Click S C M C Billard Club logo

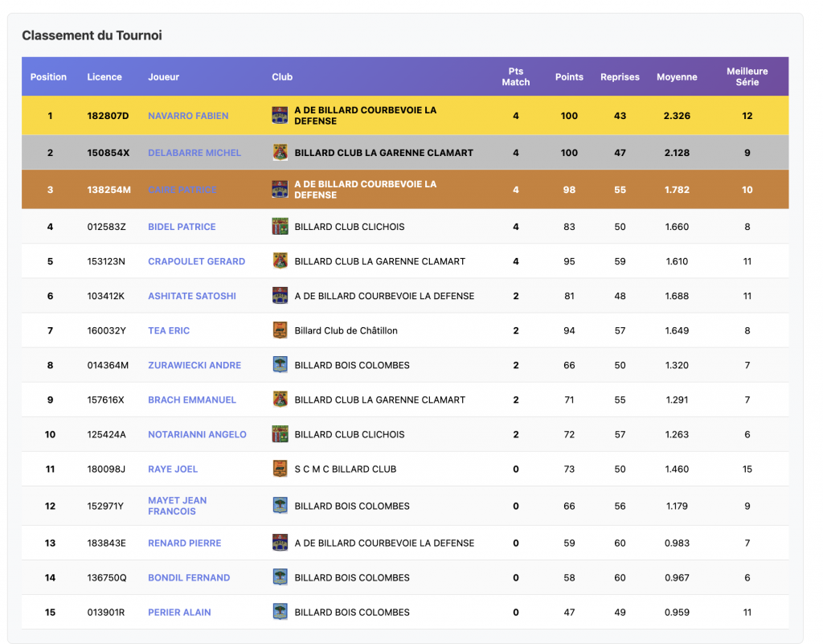point(280,469)
